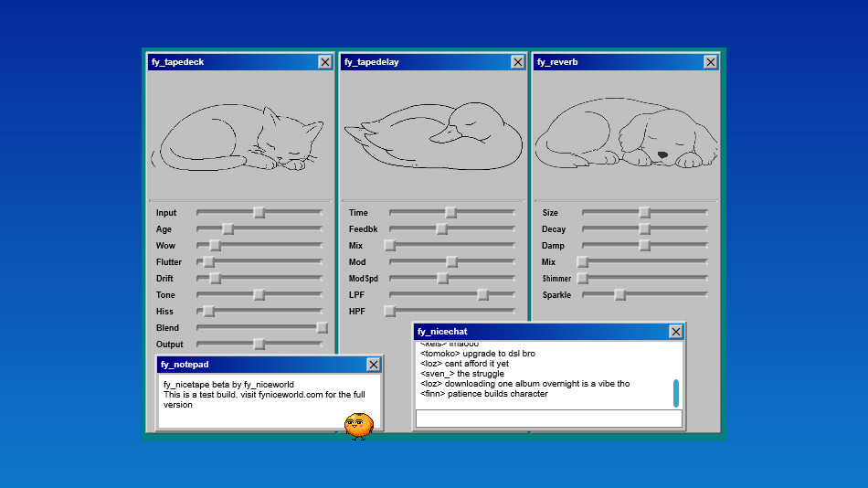Click the chat log scrollbar thumb

tap(676, 393)
